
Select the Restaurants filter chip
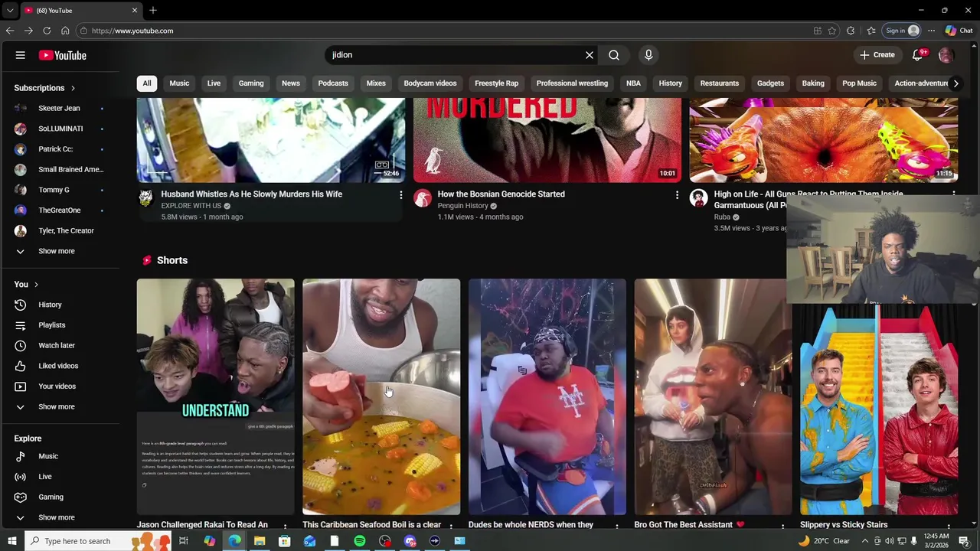pos(720,83)
